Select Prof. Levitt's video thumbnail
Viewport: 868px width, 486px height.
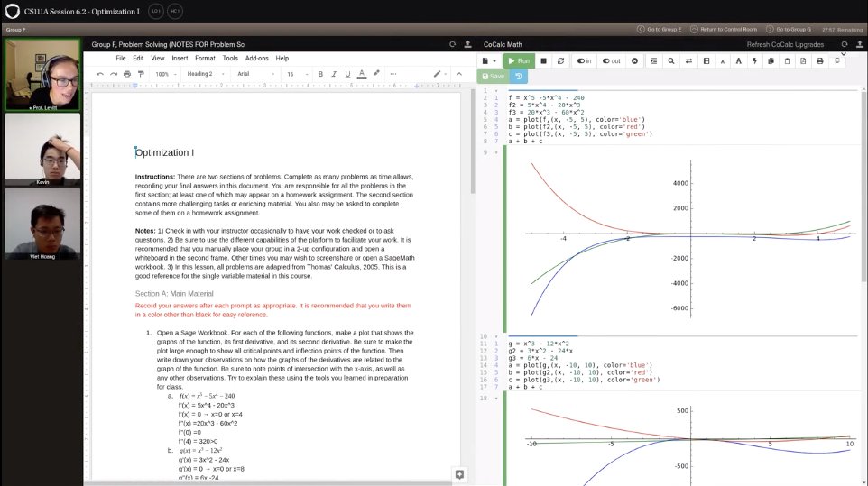pos(42,75)
